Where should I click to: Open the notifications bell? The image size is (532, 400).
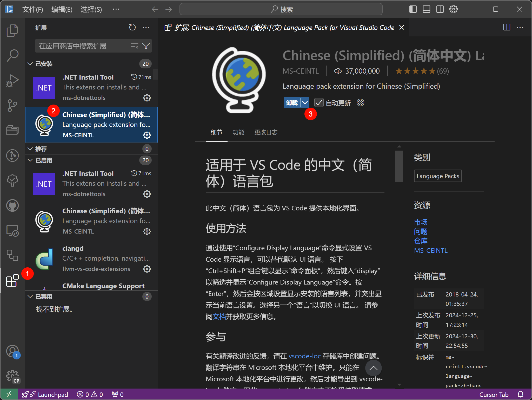521,395
